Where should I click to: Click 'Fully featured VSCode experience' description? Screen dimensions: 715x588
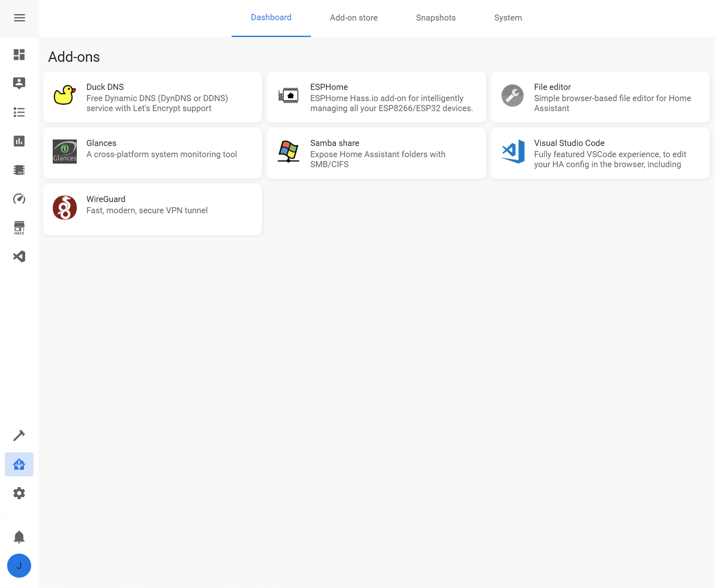click(610, 159)
